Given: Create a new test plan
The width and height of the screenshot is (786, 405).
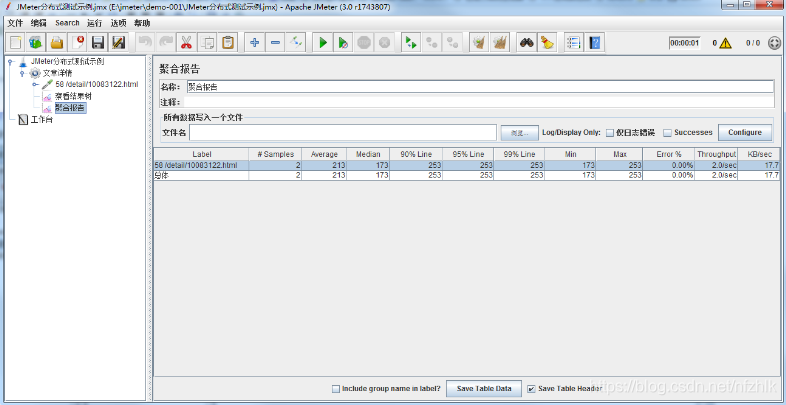Looking at the screenshot, I should click(16, 43).
